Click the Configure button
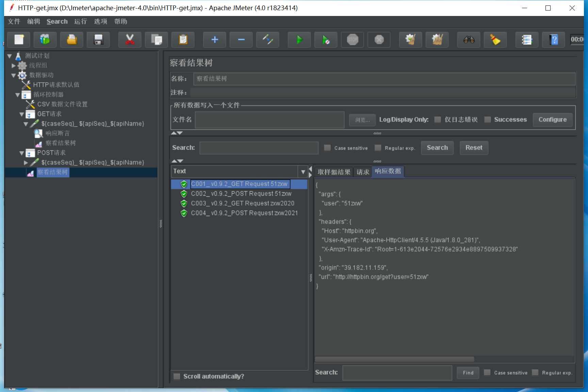 553,119
